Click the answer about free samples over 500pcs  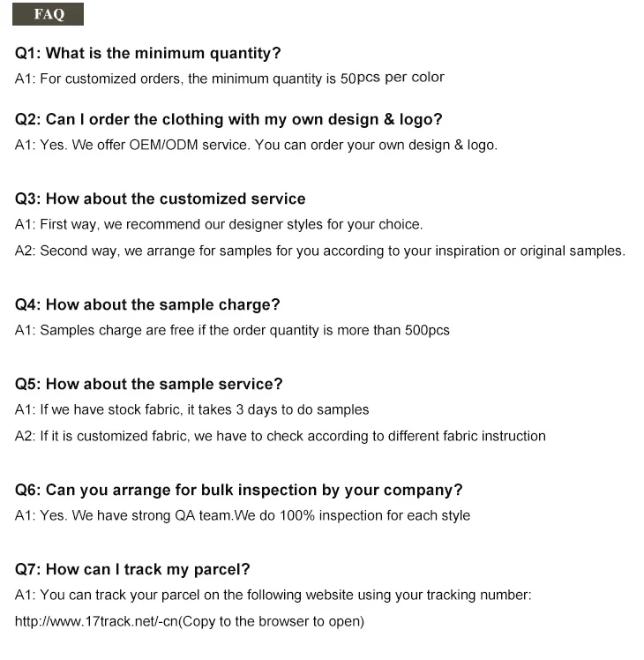232,330
